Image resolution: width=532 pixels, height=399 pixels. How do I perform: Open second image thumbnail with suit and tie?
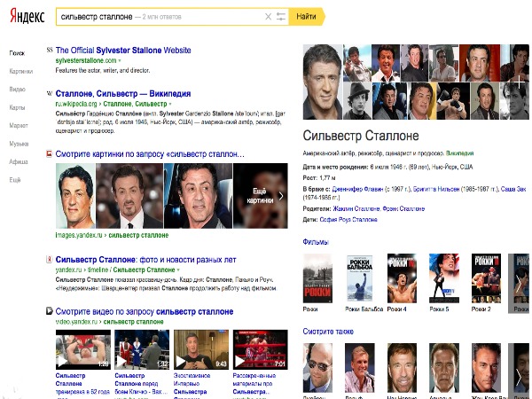tap(129, 196)
